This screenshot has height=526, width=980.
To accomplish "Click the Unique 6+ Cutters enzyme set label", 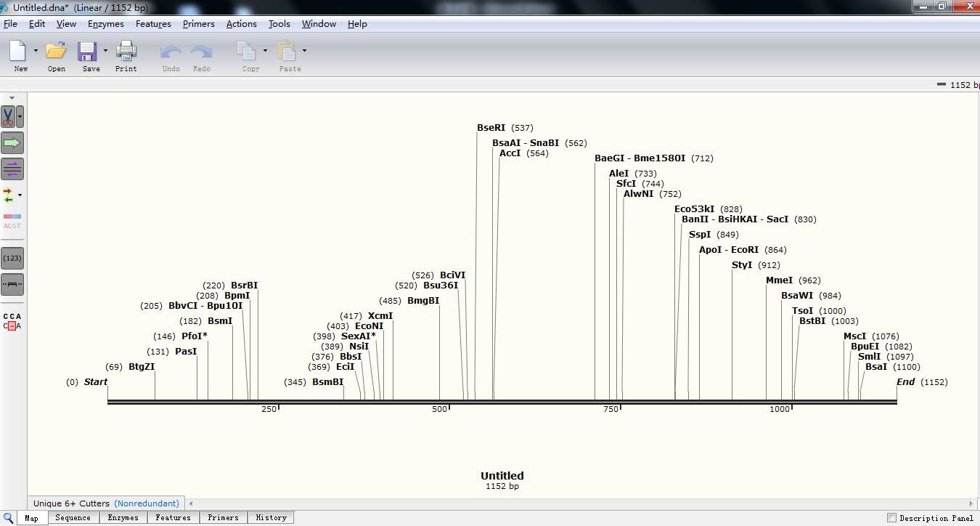I will pyautogui.click(x=71, y=503).
